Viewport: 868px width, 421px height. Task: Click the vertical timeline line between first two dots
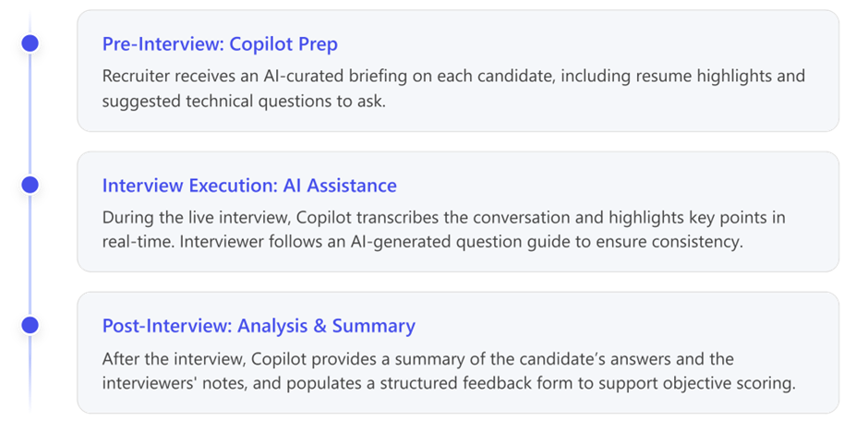[30, 114]
